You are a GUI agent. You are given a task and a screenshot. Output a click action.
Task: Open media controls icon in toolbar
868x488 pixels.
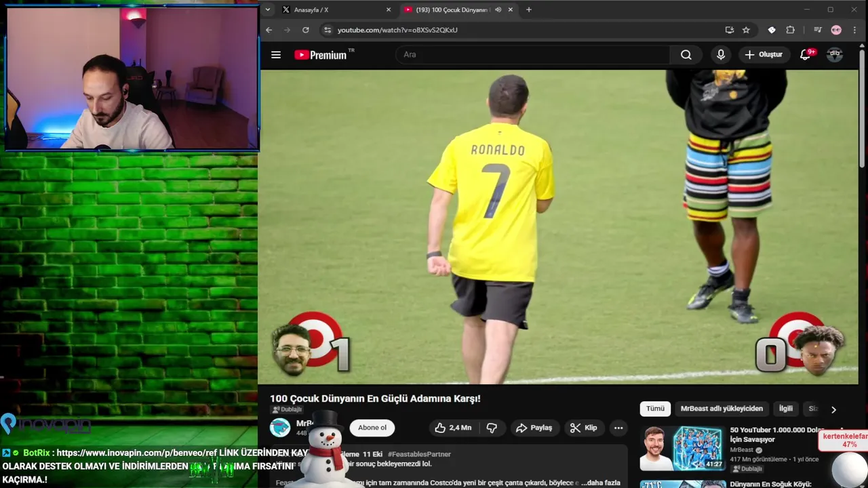coord(817,30)
